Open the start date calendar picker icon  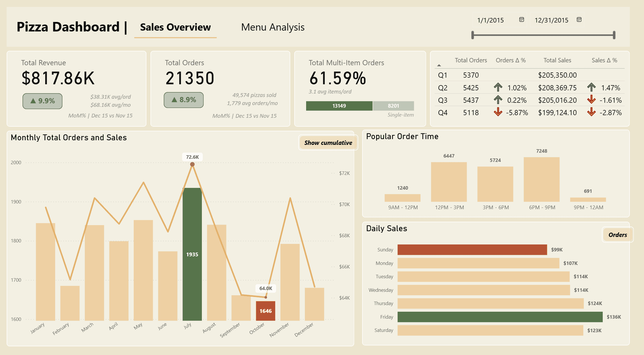pos(522,20)
